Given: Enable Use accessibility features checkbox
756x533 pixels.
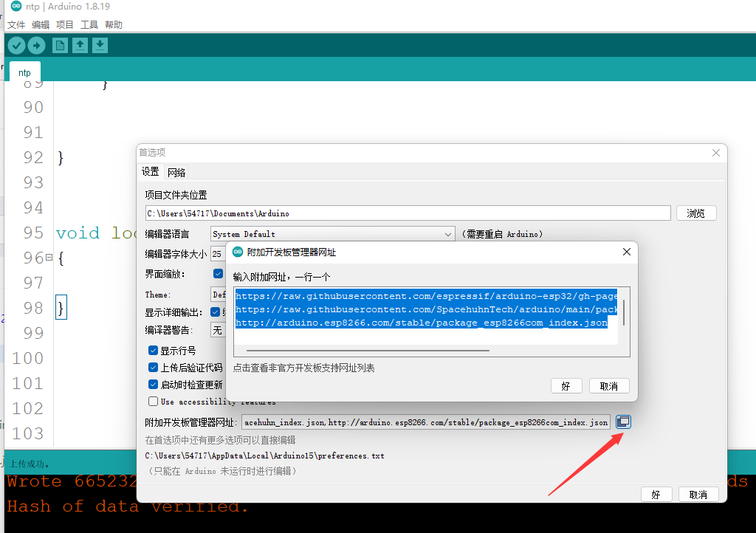Looking at the screenshot, I should (154, 402).
